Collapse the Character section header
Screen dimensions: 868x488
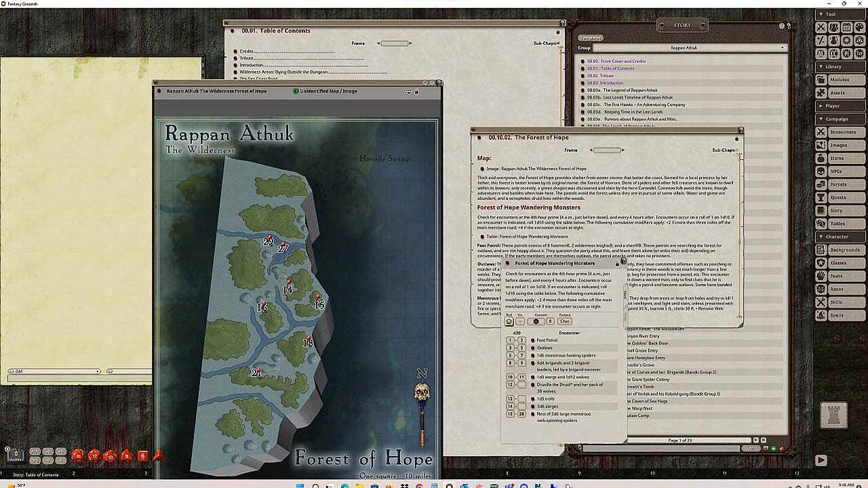840,237
